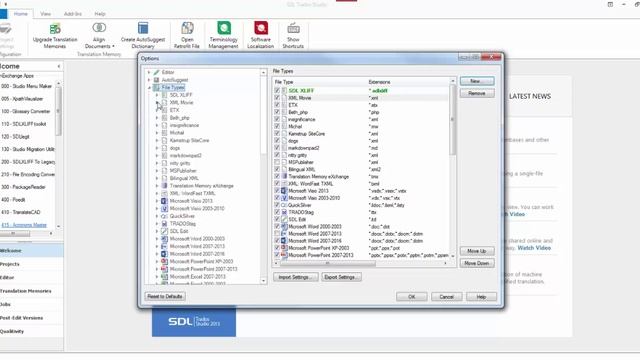Click the Open Retrofit File icon
The image size is (640, 360).
[187, 28]
